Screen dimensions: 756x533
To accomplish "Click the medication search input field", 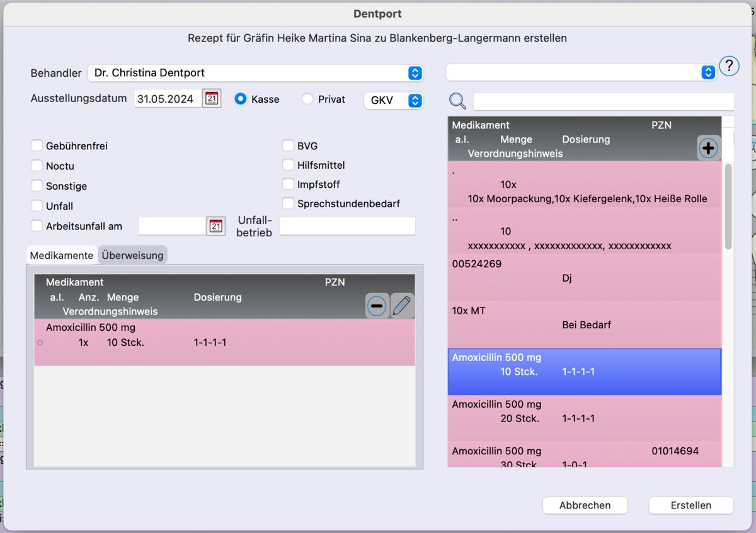I will coord(604,101).
